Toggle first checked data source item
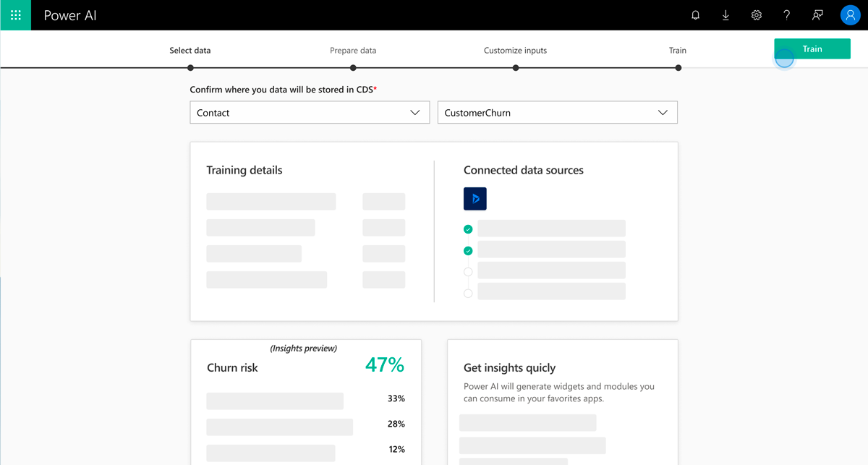The height and width of the screenshot is (465, 868). pyautogui.click(x=468, y=229)
